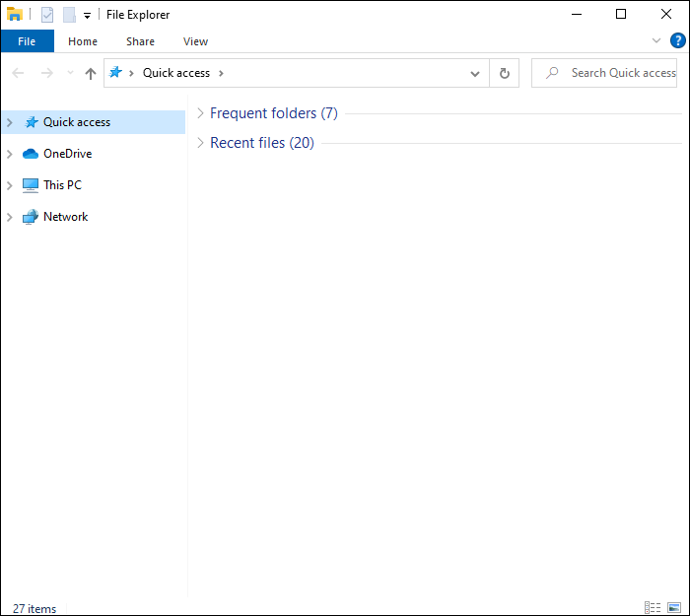Viewport: 690px width, 616px height.
Task: Click the New folder quick access toolbar icon
Action: (x=69, y=15)
